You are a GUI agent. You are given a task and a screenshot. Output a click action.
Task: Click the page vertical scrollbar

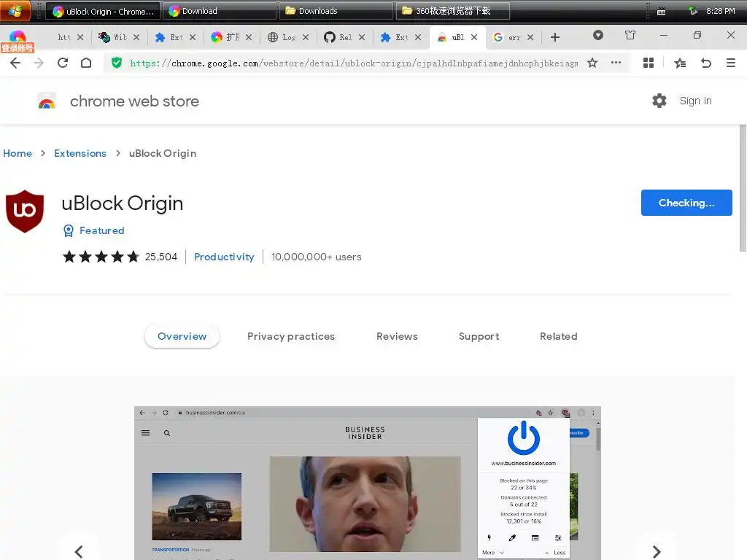[x=743, y=188]
